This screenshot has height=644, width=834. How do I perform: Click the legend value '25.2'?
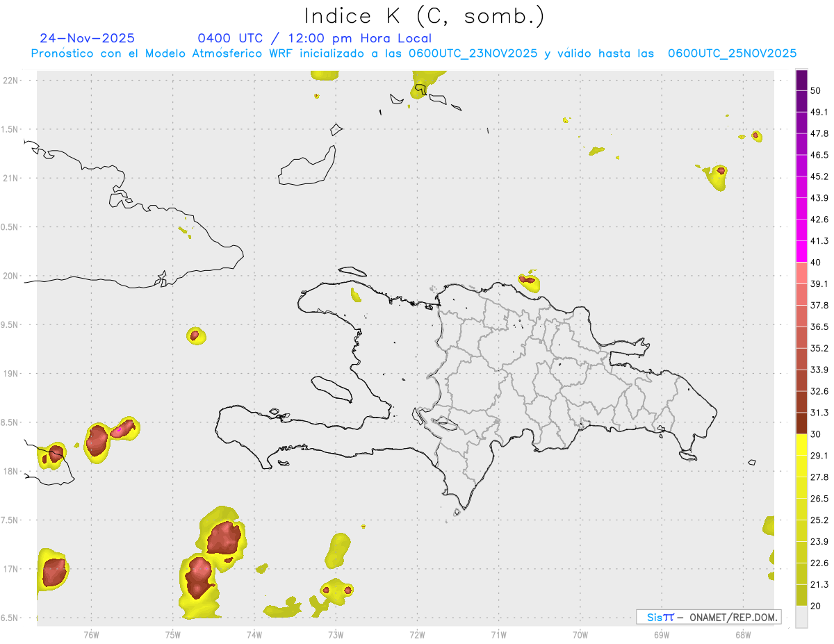[819, 520]
